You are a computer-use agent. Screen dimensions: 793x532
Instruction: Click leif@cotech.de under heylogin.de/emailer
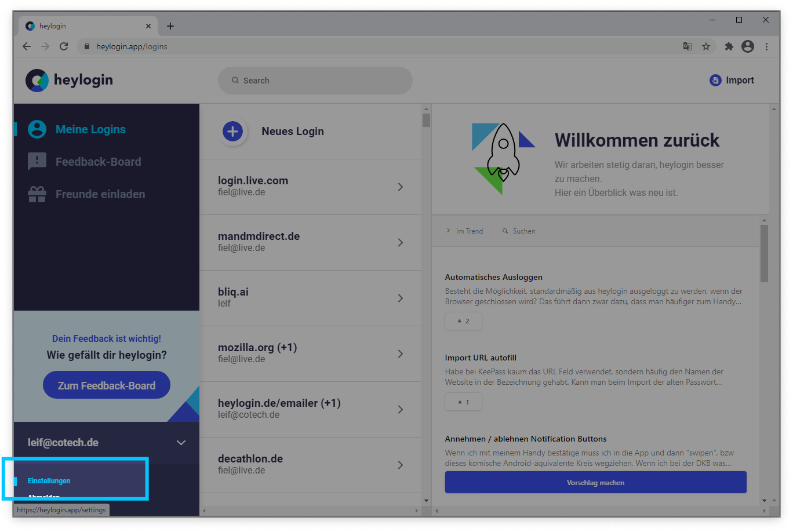pyautogui.click(x=249, y=415)
